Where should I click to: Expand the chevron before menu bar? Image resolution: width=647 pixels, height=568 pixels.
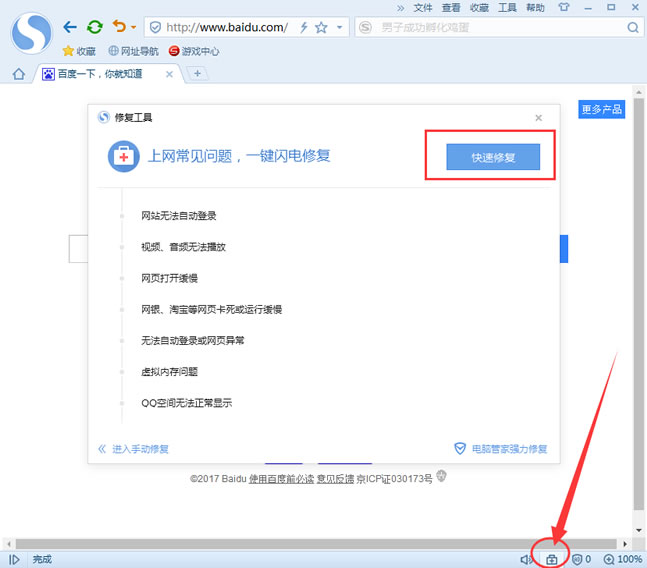pos(401,8)
